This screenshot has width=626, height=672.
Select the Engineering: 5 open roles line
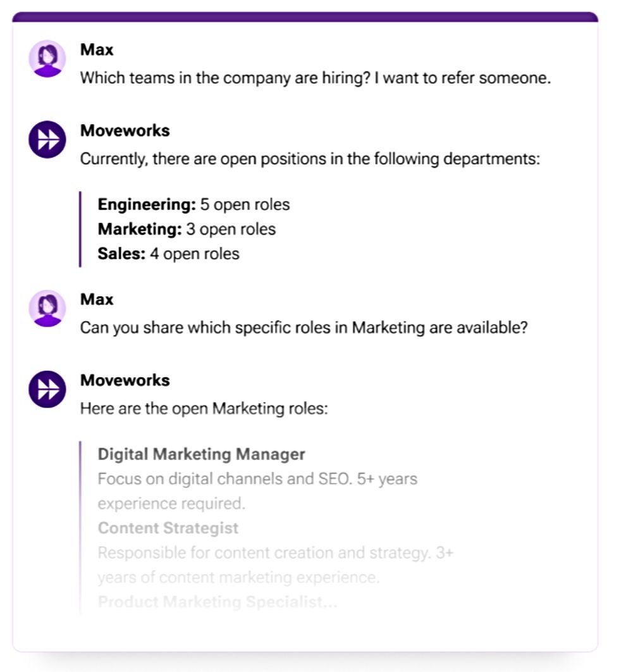click(x=193, y=204)
